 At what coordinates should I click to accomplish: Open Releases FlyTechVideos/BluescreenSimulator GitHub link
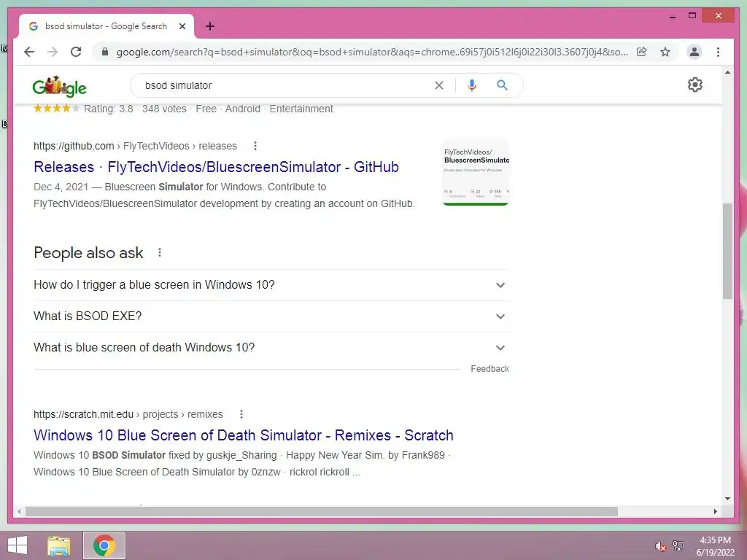(x=216, y=167)
